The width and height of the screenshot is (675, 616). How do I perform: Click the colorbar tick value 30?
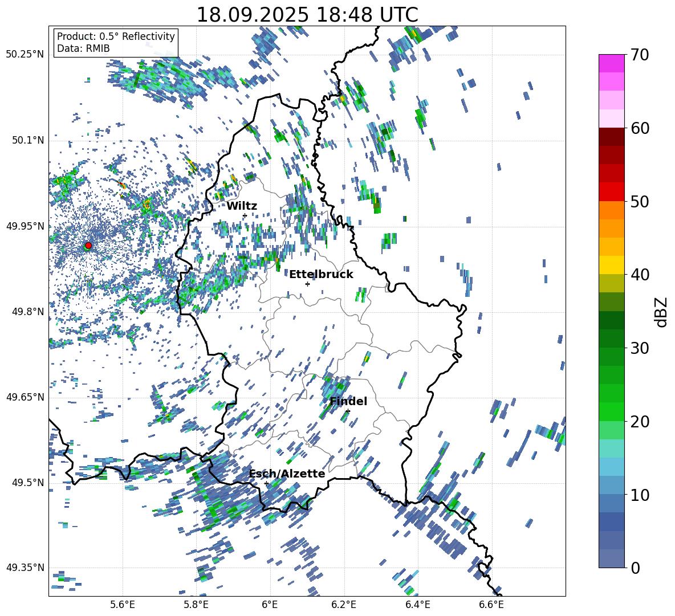(x=640, y=348)
